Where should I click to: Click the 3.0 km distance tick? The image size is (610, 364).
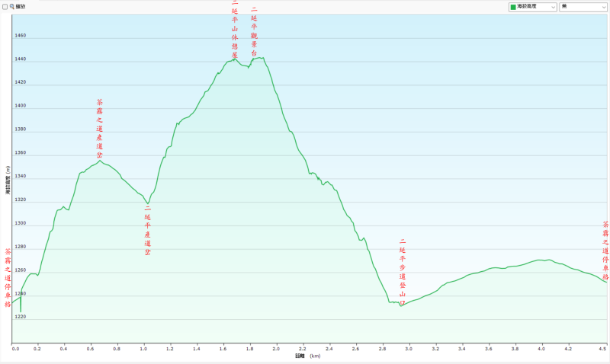(x=409, y=349)
